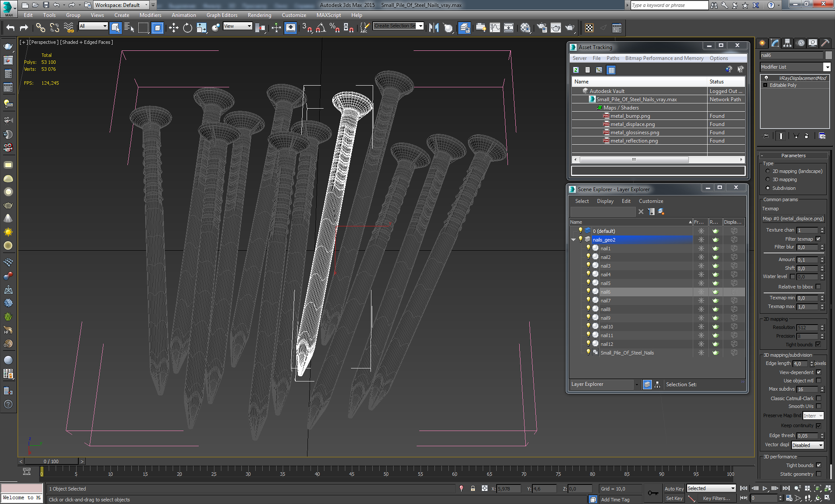
Task: Open the Create command panel tab
Action: point(762,43)
